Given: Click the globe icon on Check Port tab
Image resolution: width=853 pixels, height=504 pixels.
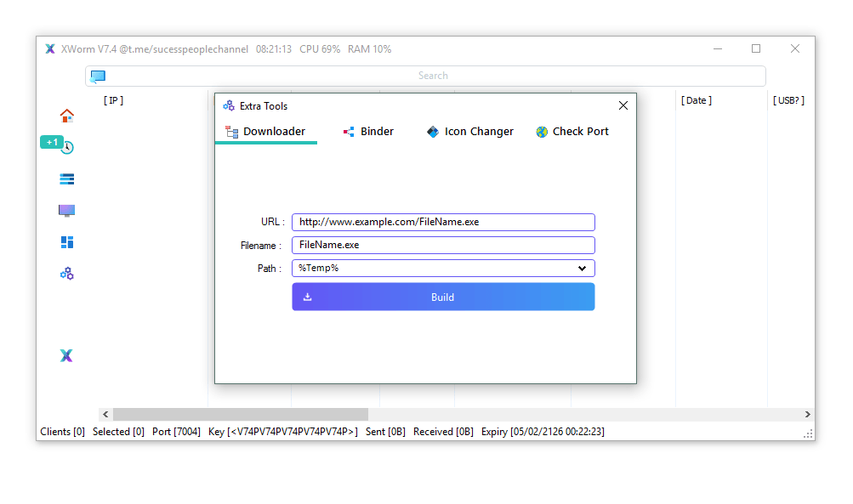Looking at the screenshot, I should [x=541, y=131].
